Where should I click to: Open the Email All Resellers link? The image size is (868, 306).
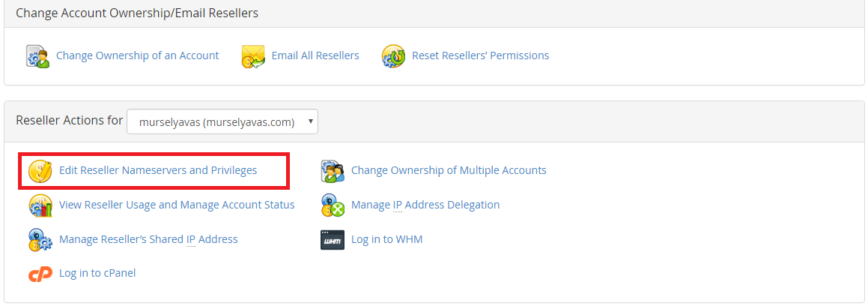315,56
